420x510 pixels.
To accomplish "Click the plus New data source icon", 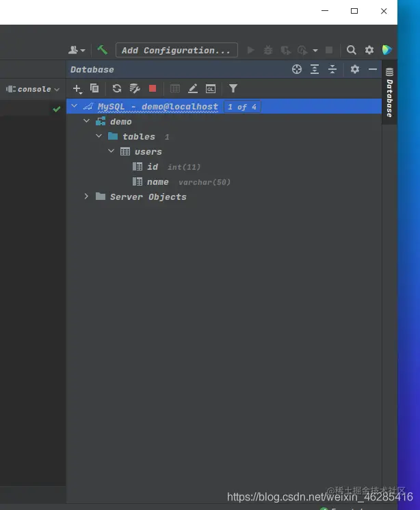I will 77,88.
